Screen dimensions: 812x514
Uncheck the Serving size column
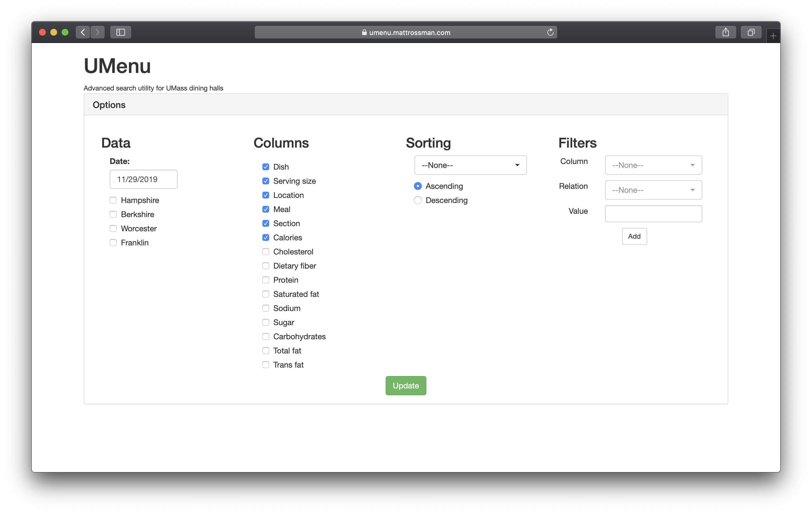pos(266,181)
